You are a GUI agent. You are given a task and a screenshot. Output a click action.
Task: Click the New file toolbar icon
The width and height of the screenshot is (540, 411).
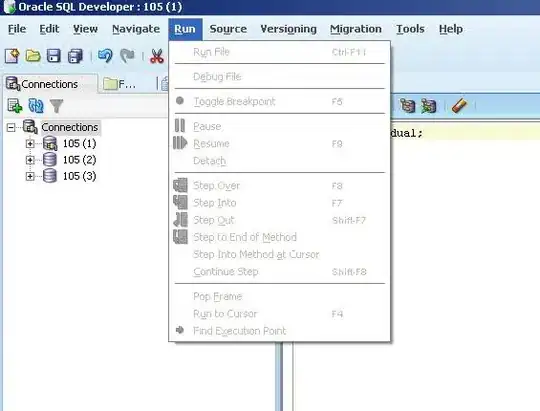pos(12,56)
